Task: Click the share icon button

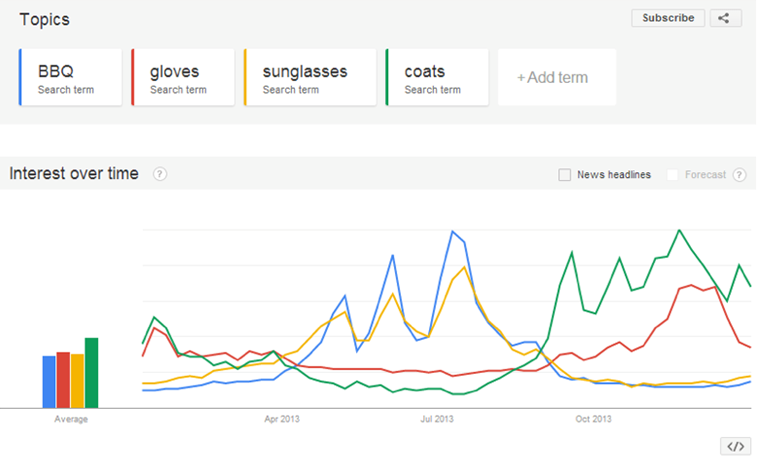Action: 725,18
